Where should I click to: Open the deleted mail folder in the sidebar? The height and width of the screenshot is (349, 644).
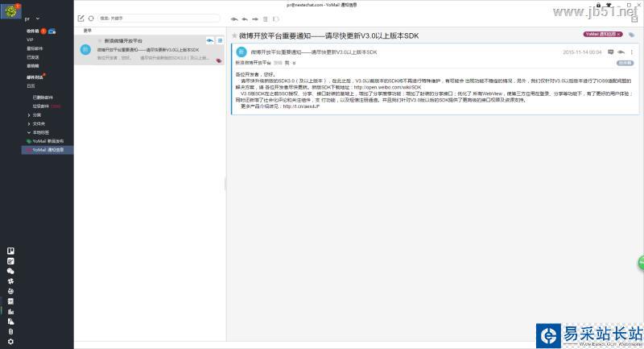43,98
